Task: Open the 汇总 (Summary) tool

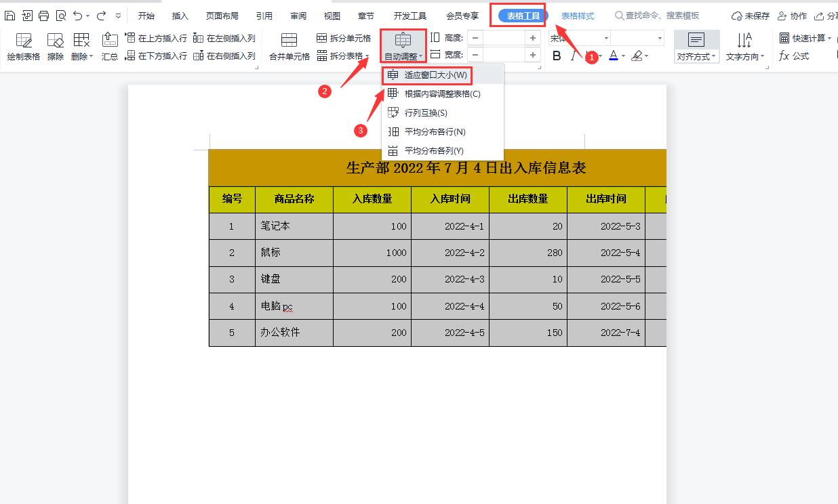Action: click(109, 45)
